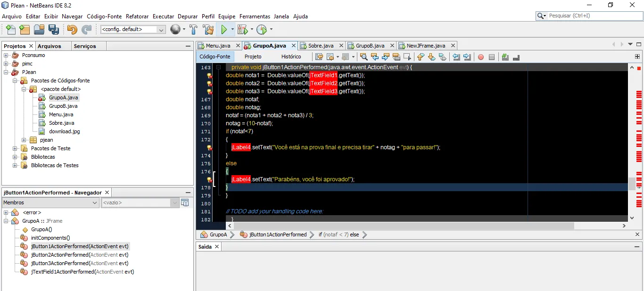644x291 pixels.
Task: Switch to the Arquivos panel tab
Action: (x=50, y=46)
